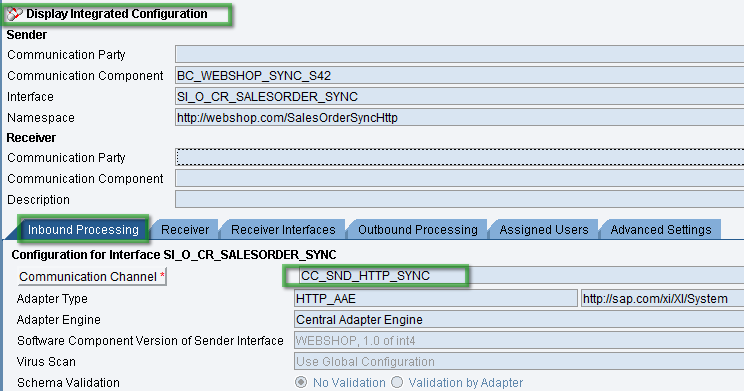Select the No Validation radio button
744x391 pixels.
[x=301, y=382]
